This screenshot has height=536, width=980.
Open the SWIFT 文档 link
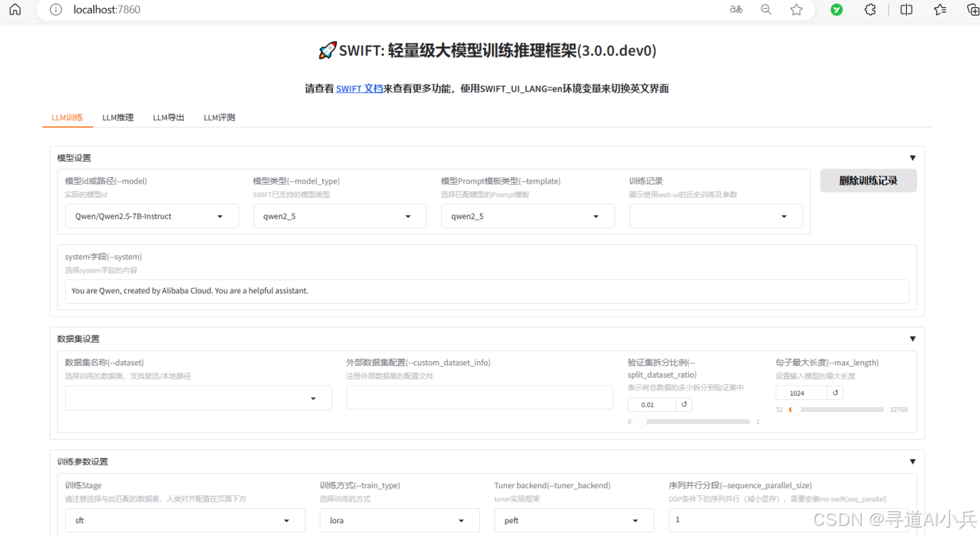click(359, 88)
